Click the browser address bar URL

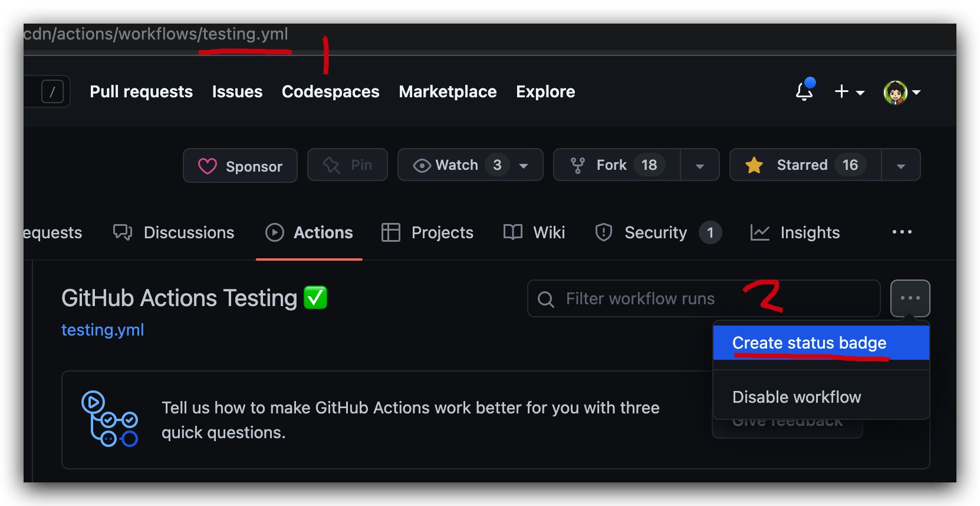pos(156,34)
